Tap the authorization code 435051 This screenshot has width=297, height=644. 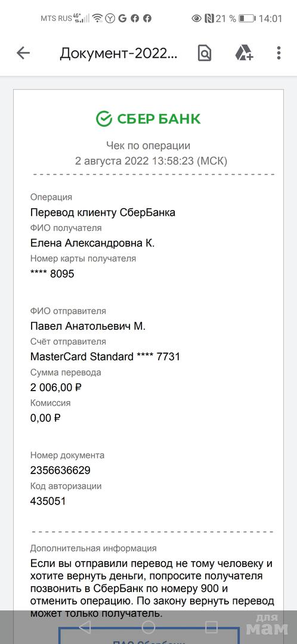[x=48, y=501]
